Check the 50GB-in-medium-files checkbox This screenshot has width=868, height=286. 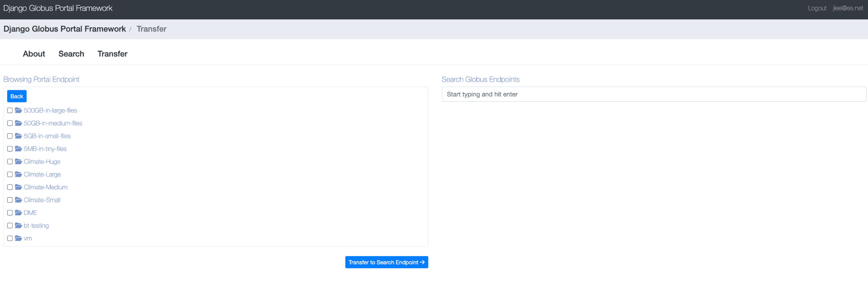(x=10, y=123)
